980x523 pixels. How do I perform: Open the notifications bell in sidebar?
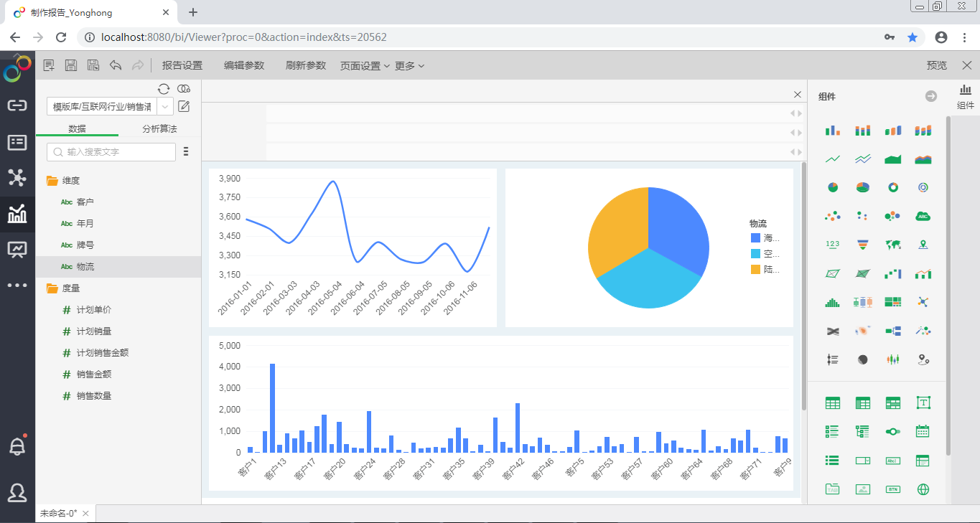tap(17, 446)
